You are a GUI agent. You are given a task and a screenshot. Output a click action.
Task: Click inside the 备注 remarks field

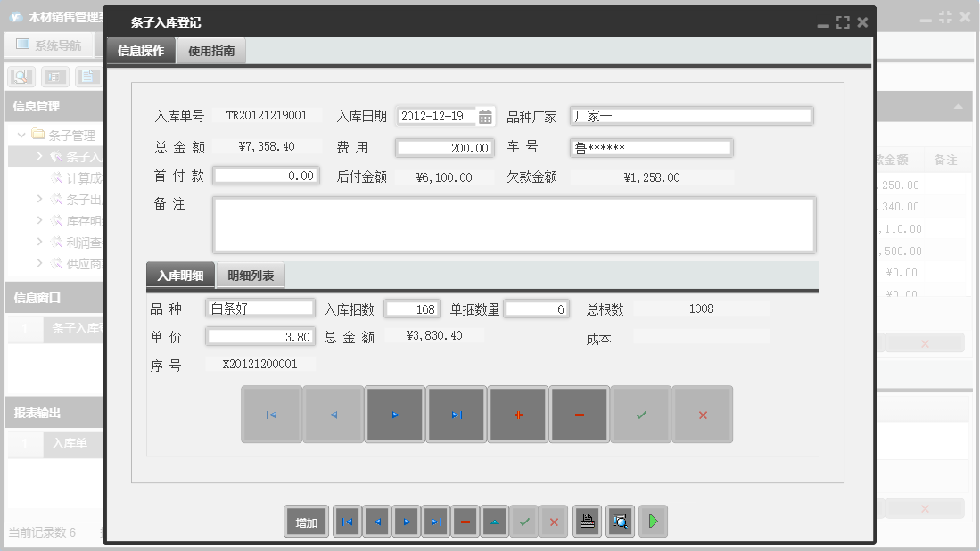(x=513, y=225)
